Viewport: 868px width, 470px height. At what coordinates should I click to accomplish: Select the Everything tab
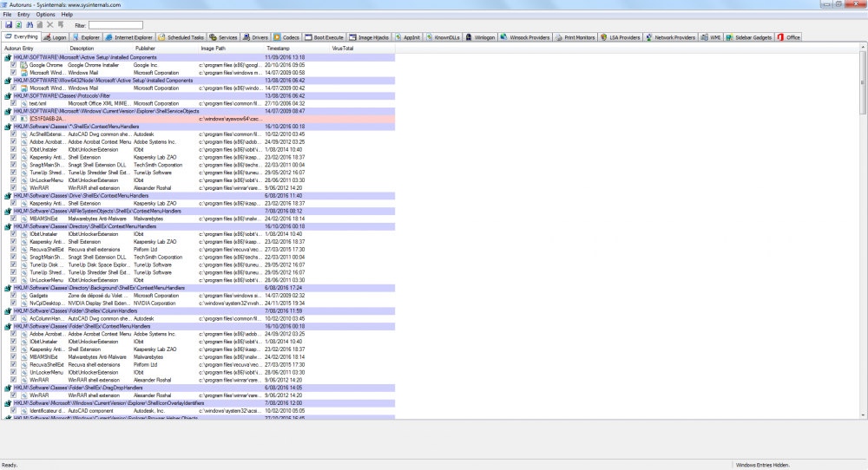(x=21, y=37)
